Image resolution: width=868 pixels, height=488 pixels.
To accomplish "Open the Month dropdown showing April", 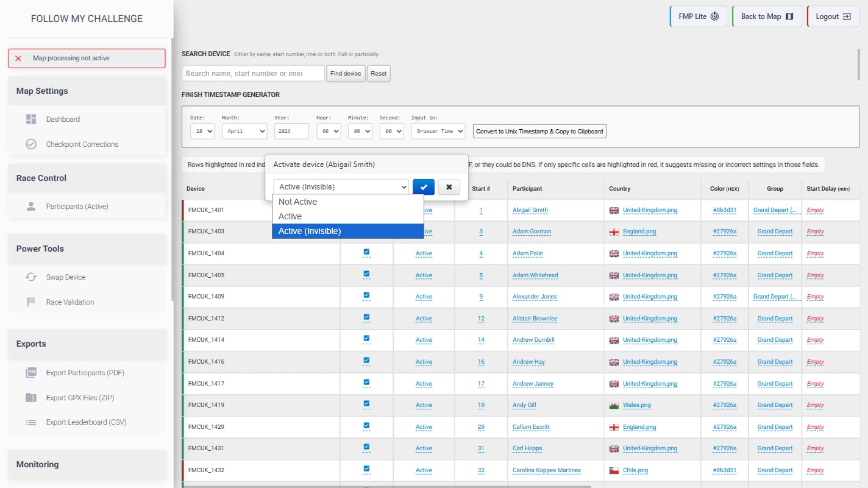I will point(244,131).
